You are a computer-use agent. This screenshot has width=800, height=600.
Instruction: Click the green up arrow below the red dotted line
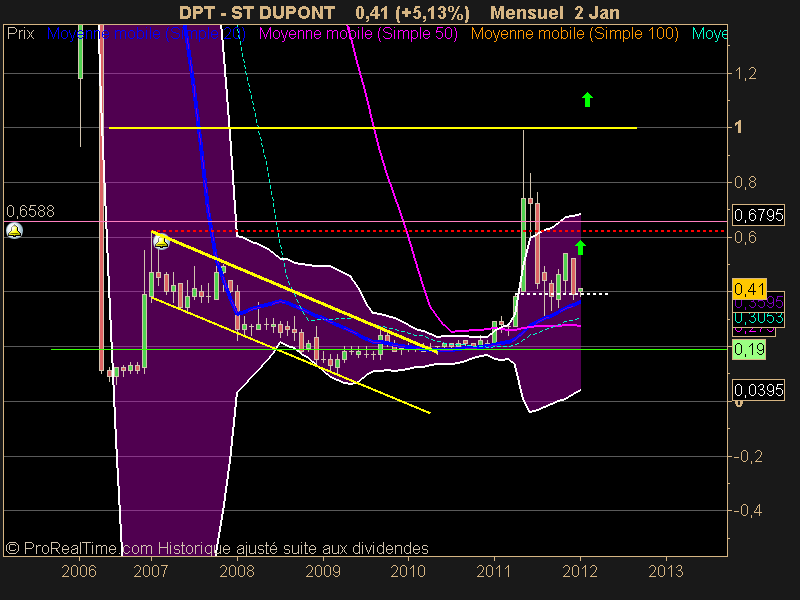[580, 247]
